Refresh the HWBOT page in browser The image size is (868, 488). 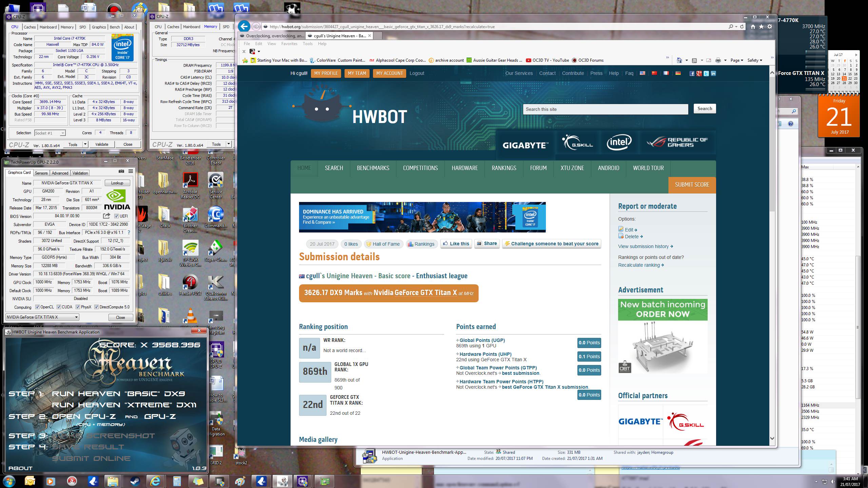(x=742, y=26)
